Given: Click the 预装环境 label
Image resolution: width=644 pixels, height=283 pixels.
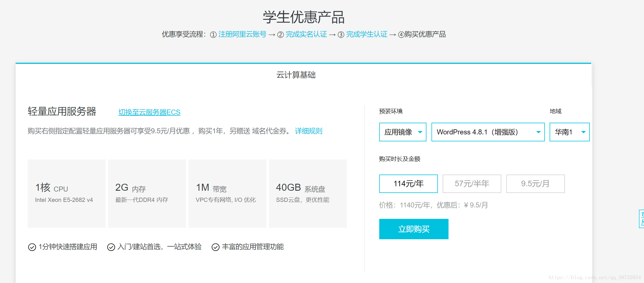Looking at the screenshot, I should point(391,111).
